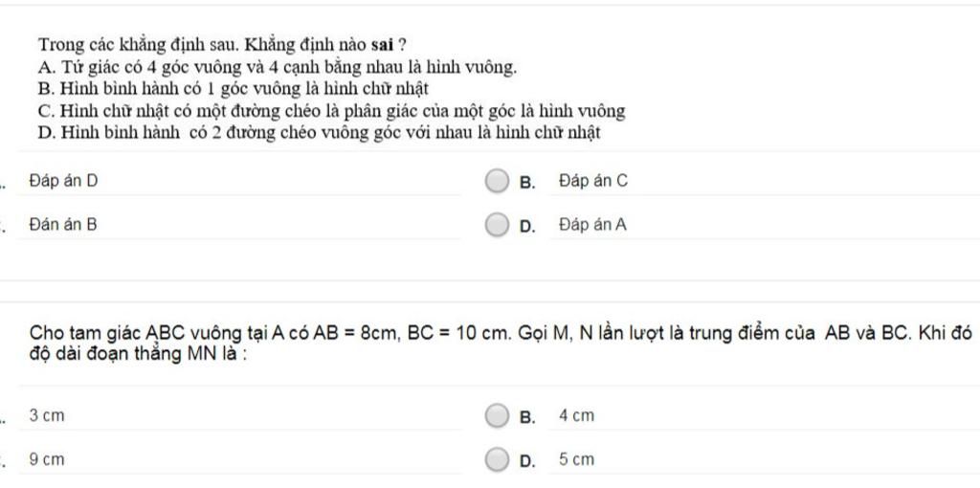Image resolution: width=980 pixels, height=488 pixels.
Task: Select the radio button for "Đáp án C"
Action: 497,182
